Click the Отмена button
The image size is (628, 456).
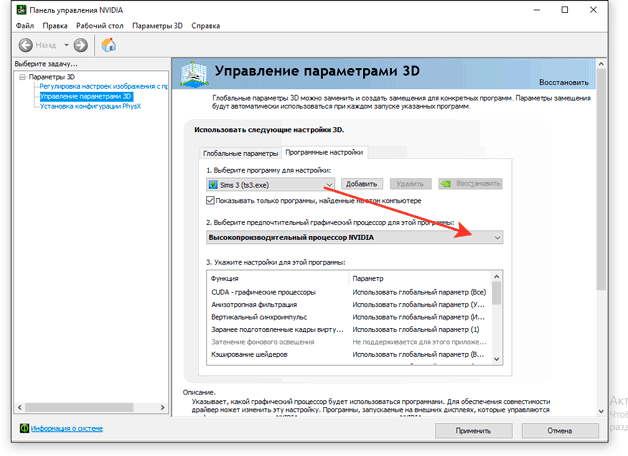560,431
